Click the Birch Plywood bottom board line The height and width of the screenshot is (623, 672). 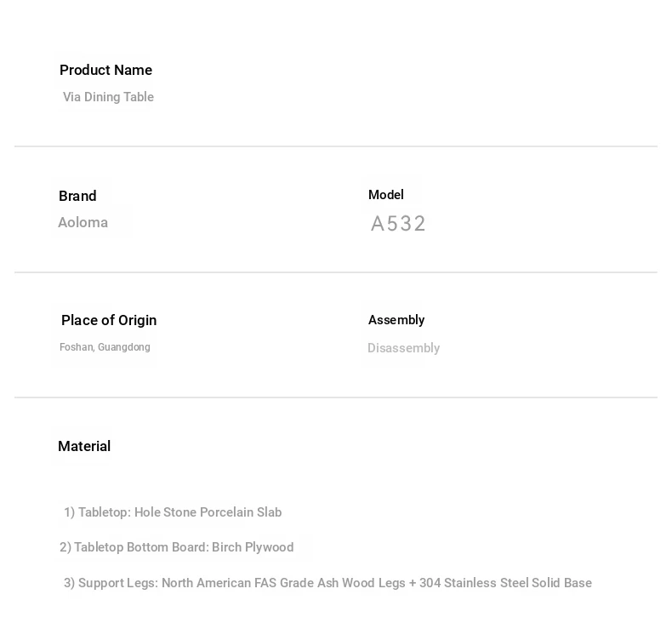click(x=177, y=547)
